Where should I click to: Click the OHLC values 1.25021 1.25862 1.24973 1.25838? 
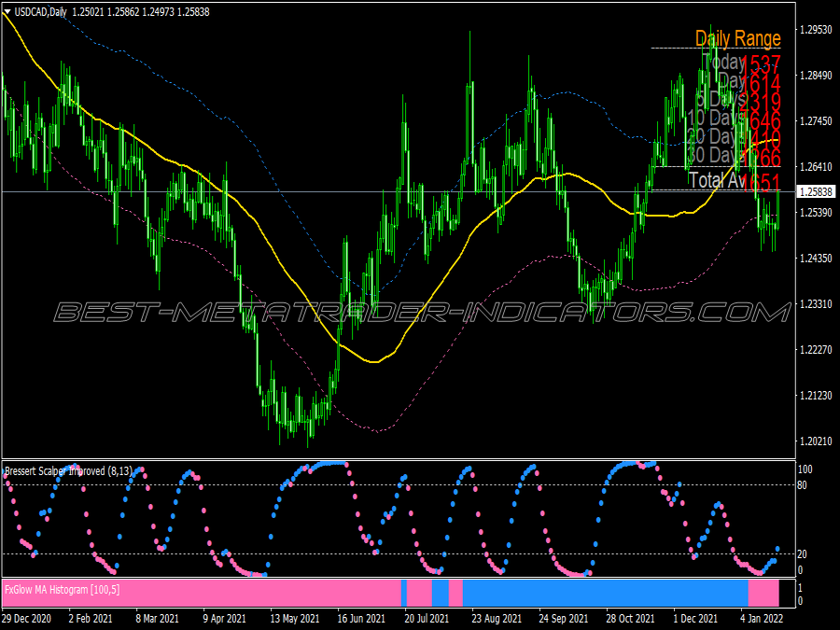[141, 12]
